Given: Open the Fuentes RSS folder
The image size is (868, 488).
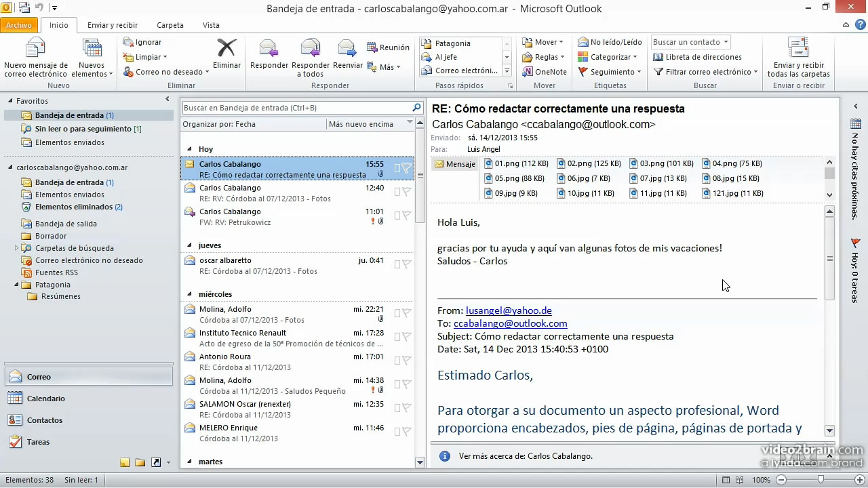Looking at the screenshot, I should [56, 272].
